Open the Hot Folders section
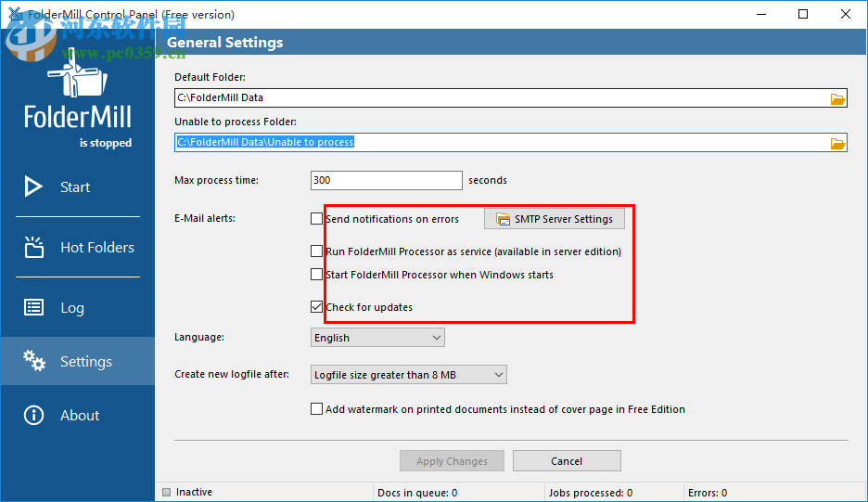 (x=96, y=248)
